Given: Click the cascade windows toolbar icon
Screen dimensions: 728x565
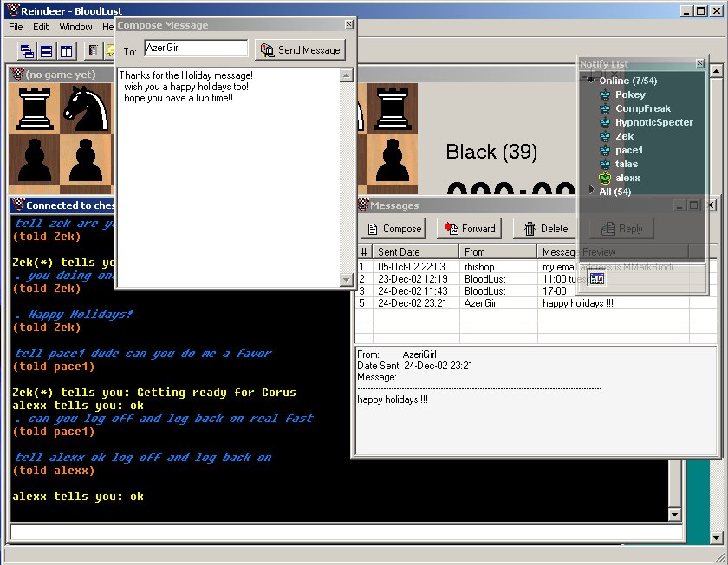Looking at the screenshot, I should 27,50.
